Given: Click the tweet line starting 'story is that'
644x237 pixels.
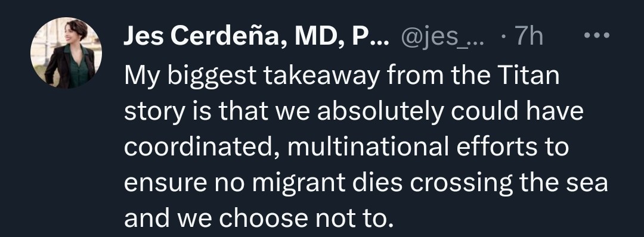Looking at the screenshot, I should 354,113.
